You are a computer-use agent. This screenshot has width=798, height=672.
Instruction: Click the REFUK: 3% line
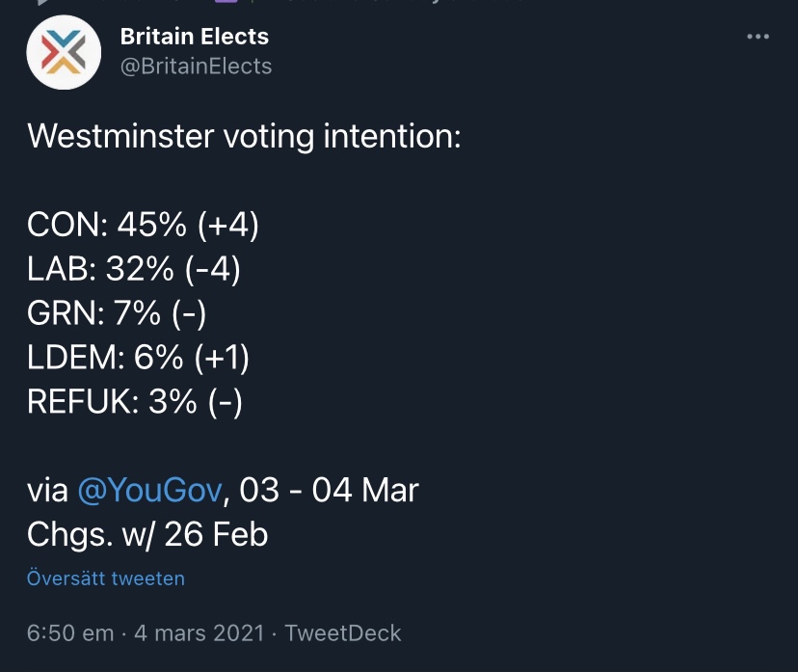tap(134, 402)
